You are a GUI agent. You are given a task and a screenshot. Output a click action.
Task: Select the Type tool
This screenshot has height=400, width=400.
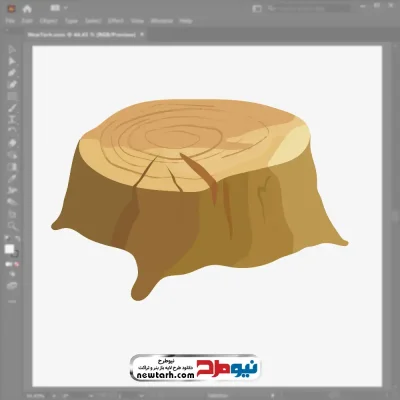[x=12, y=119]
